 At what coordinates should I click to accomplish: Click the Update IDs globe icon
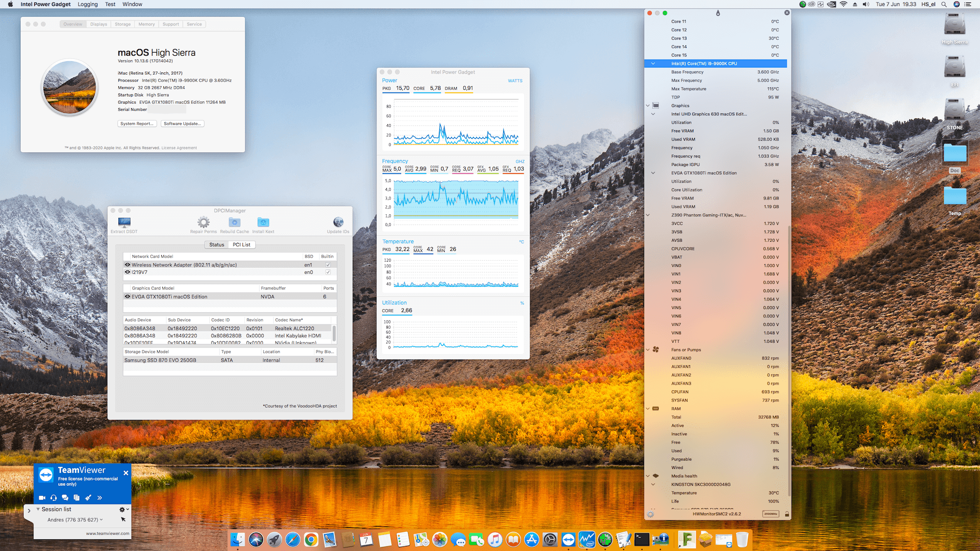click(338, 222)
